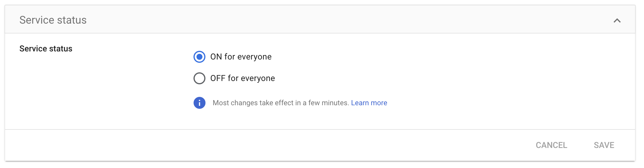Image resolution: width=644 pixels, height=168 pixels.
Task: Click the CANCEL button
Action: click(x=551, y=145)
